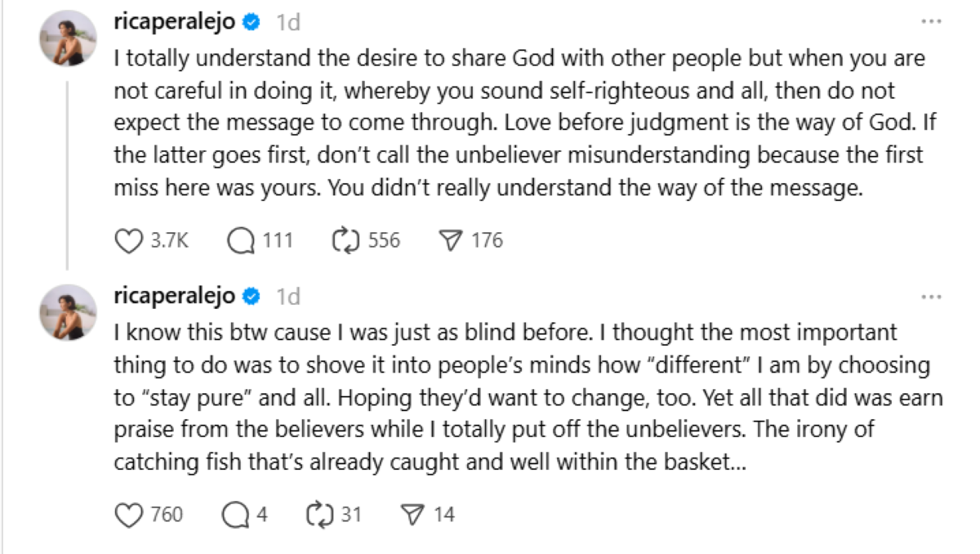This screenshot has height=554, width=980.
Task: Open more options menu on second post
Action: click(x=931, y=297)
